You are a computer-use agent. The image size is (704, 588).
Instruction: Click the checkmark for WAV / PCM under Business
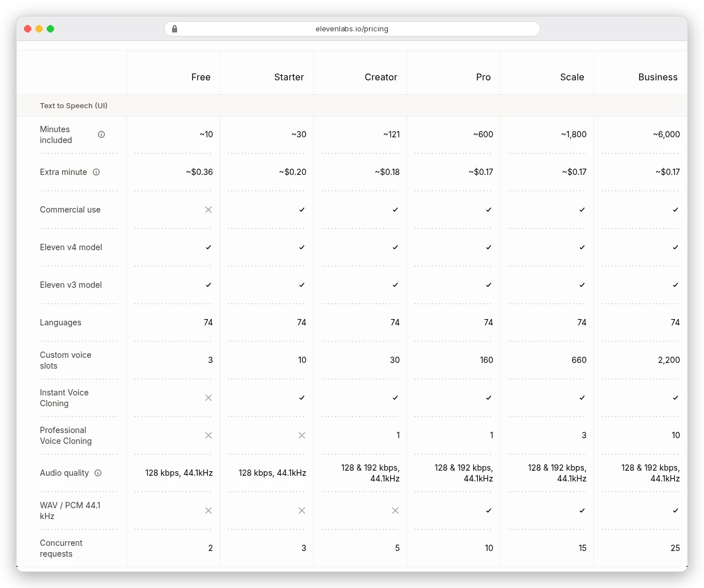(x=676, y=511)
